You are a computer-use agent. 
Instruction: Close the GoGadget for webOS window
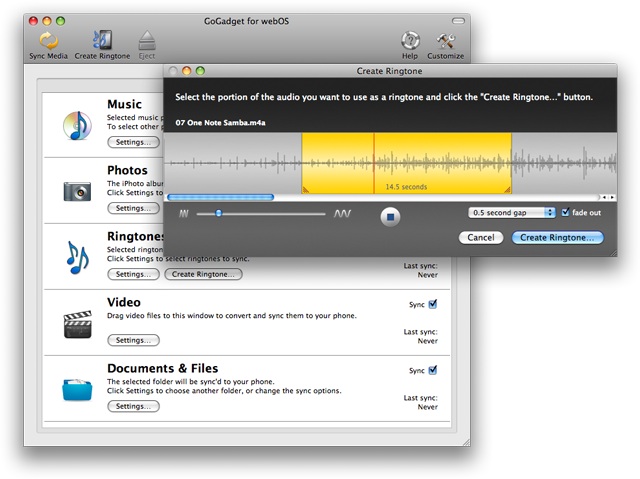point(33,21)
